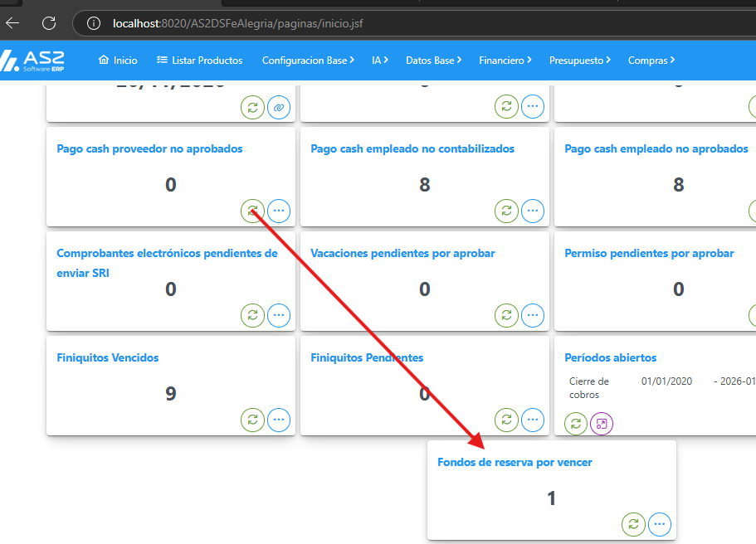Viewport: 756px width, 544px height.
Task: Click the Períodos abiertos title
Action: [x=611, y=357]
